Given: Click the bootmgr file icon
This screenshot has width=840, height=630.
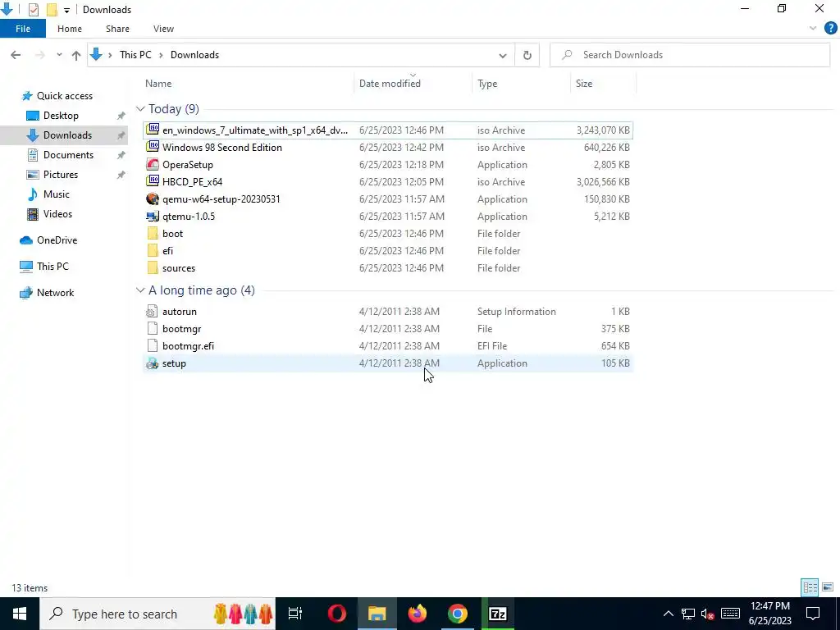Looking at the screenshot, I should pos(153,328).
